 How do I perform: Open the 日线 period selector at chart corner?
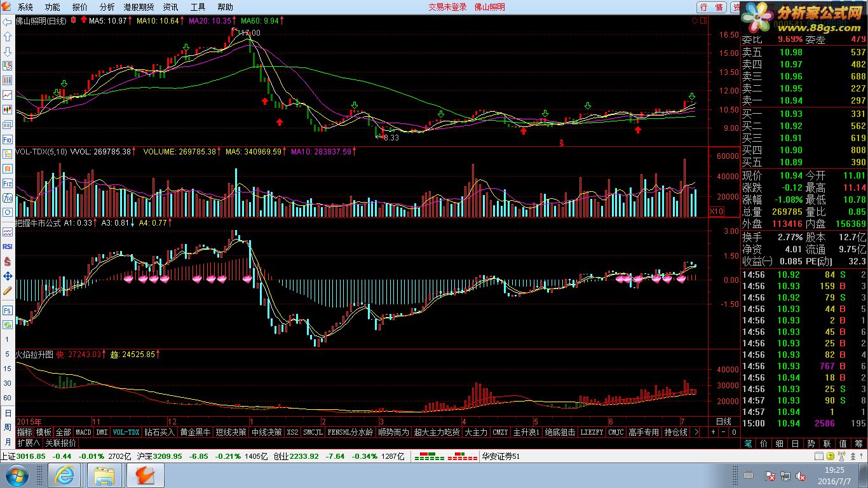point(723,421)
